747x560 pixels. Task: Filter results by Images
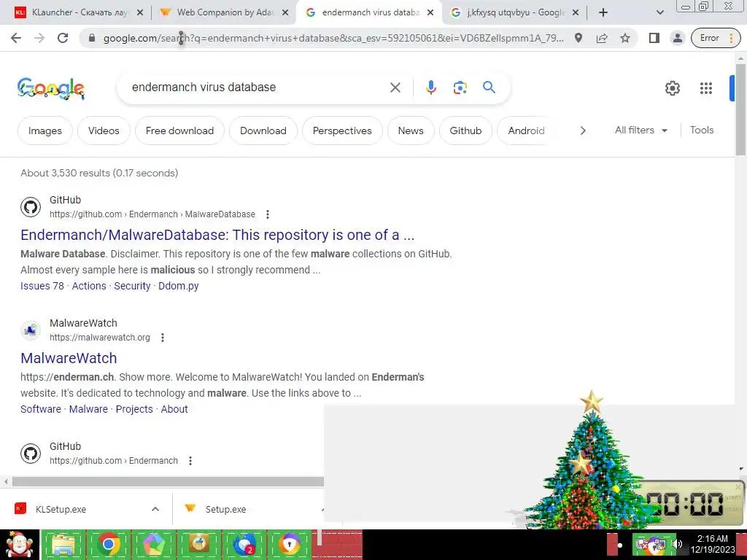pyautogui.click(x=44, y=131)
